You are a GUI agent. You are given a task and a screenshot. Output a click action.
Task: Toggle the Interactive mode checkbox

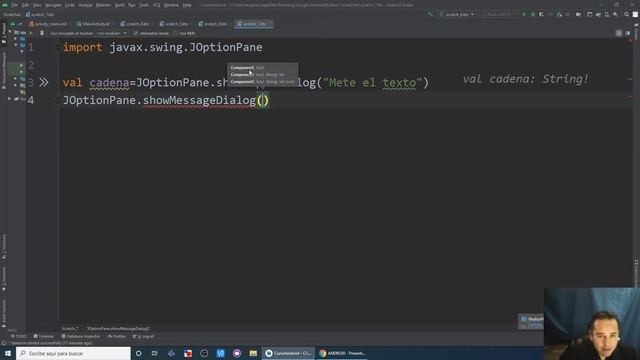[x=136, y=33]
